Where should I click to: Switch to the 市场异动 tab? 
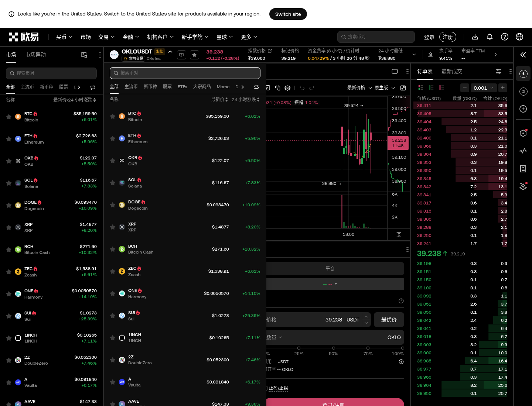click(35, 55)
